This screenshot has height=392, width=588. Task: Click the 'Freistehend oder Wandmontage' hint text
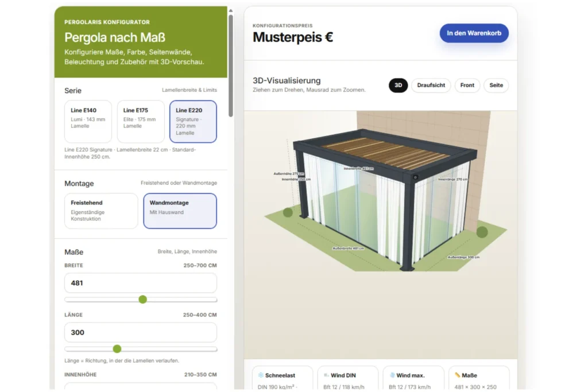click(x=179, y=183)
